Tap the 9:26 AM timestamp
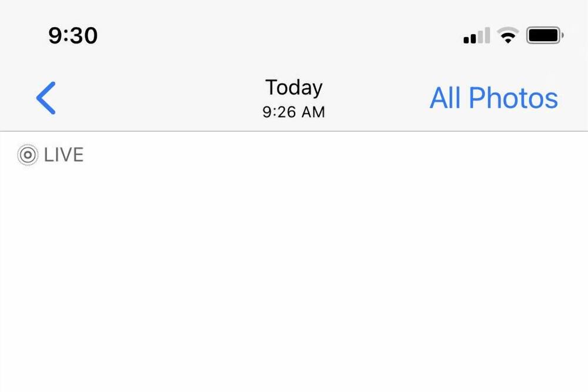Viewport: 588px width, 392px height. pos(293,112)
